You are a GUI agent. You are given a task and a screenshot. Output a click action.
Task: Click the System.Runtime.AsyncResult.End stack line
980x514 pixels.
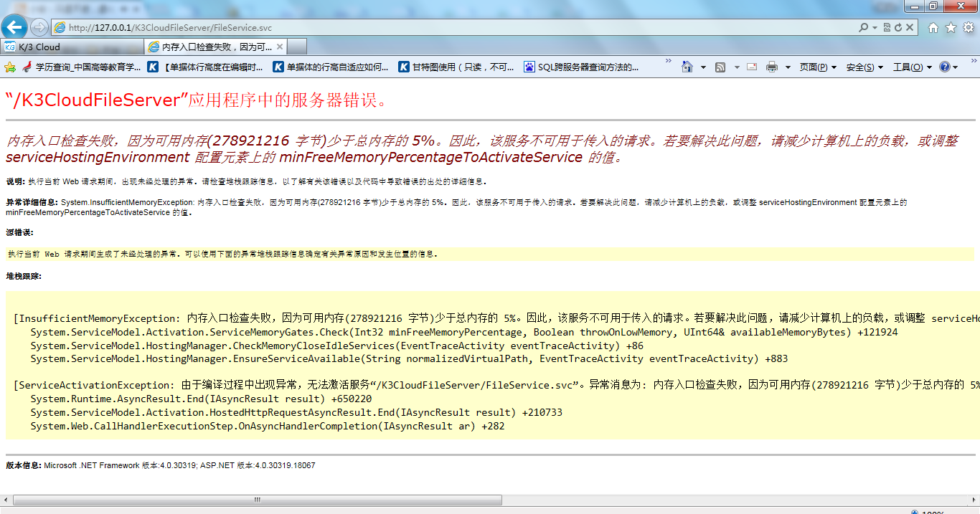tap(201, 399)
